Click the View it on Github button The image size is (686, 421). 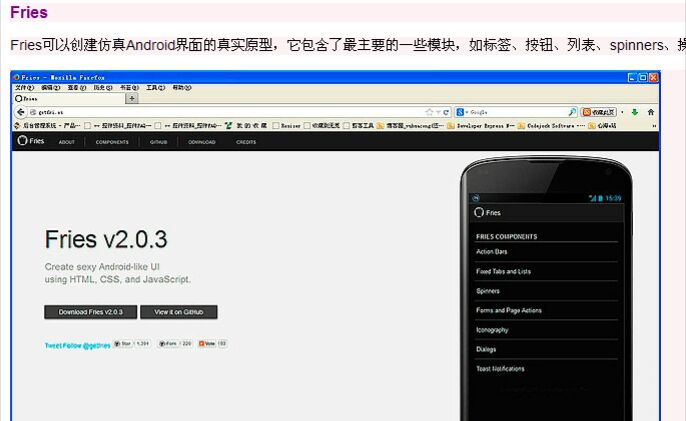[x=178, y=312]
